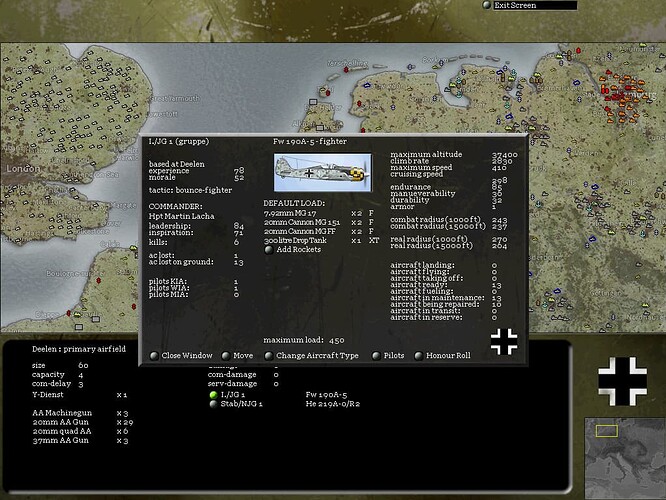Click the '20mm Cannon MG 151' load entry
The width and height of the screenshot is (666, 500).
(319, 222)
